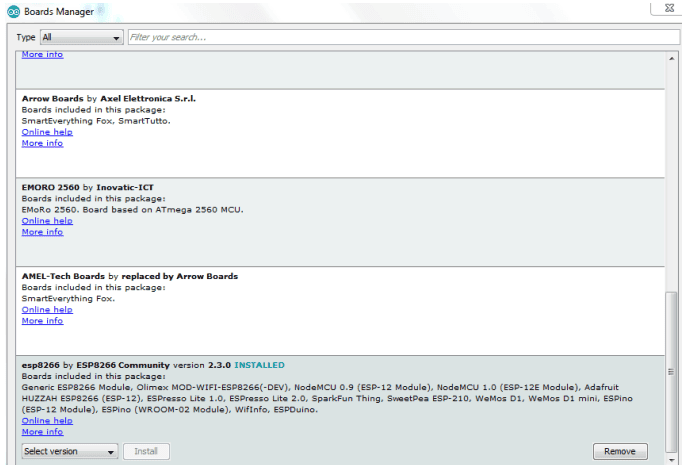The width and height of the screenshot is (682, 465).
Task: Click the vertical scrollbar thumb
Action: (672, 372)
